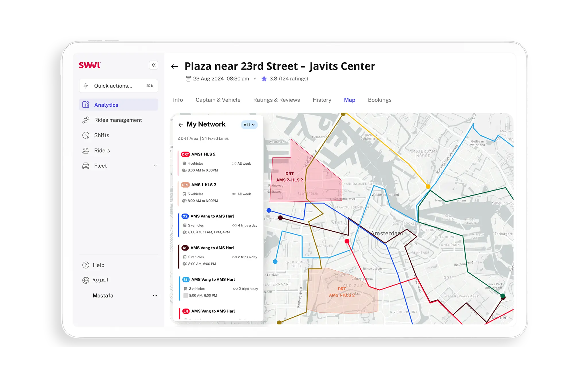Click the Riders people icon

(86, 150)
